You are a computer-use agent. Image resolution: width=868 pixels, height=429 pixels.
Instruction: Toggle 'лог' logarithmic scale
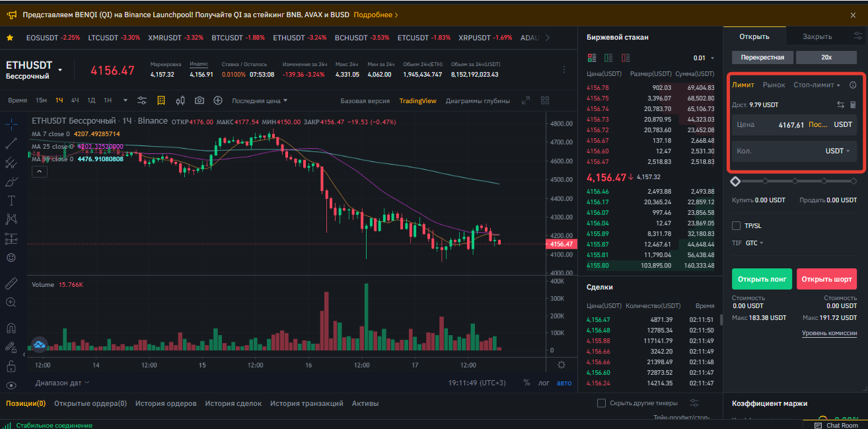click(x=544, y=383)
